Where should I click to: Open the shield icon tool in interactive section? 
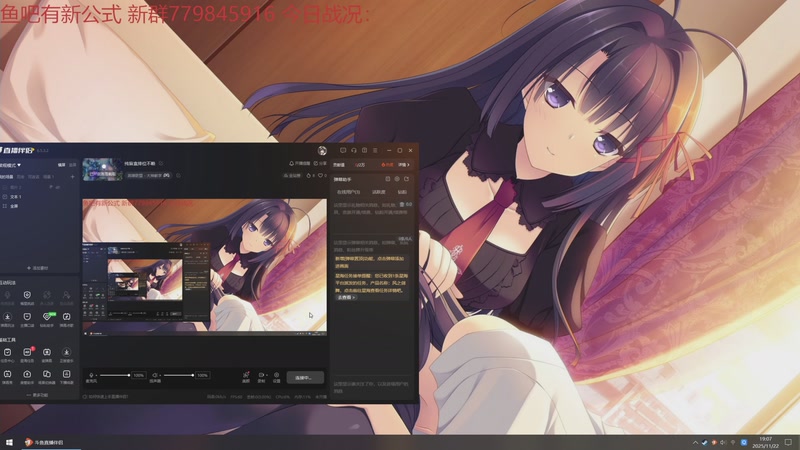pyautogui.click(x=27, y=297)
